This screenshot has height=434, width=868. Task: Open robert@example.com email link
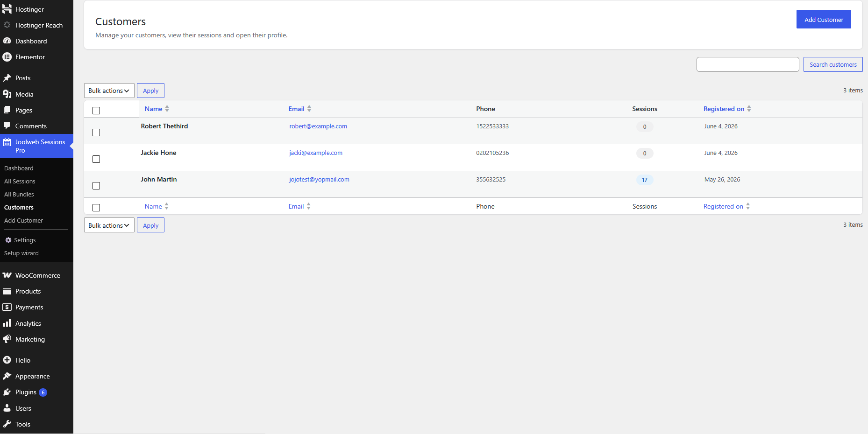click(318, 126)
